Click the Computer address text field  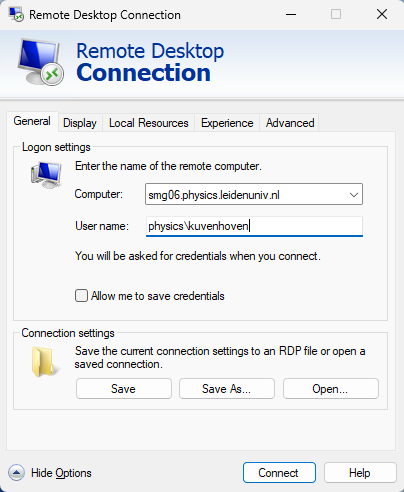[x=246, y=194]
